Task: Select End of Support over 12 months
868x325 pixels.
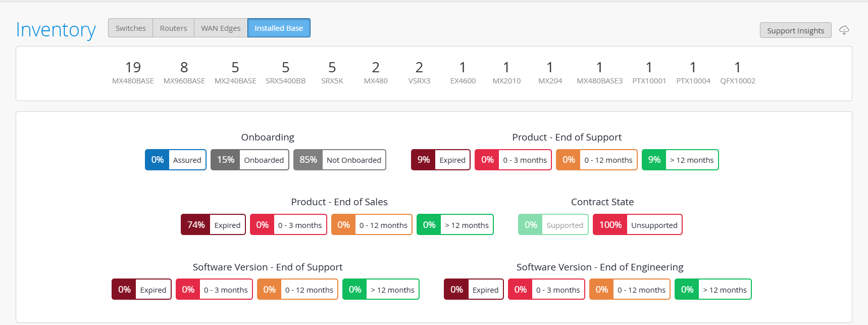Action: point(680,160)
